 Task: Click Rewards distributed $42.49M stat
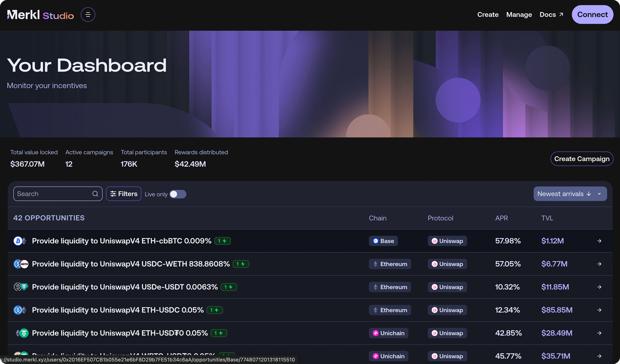tap(201, 158)
